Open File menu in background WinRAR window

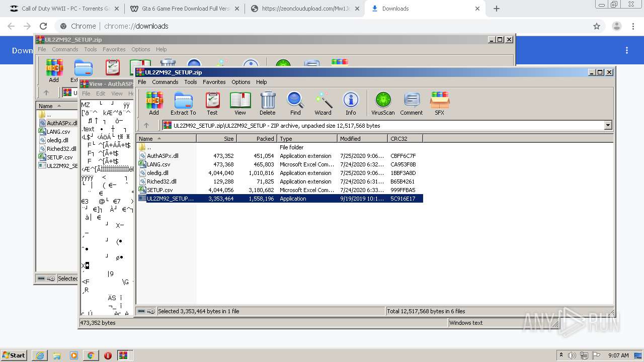pos(42,49)
